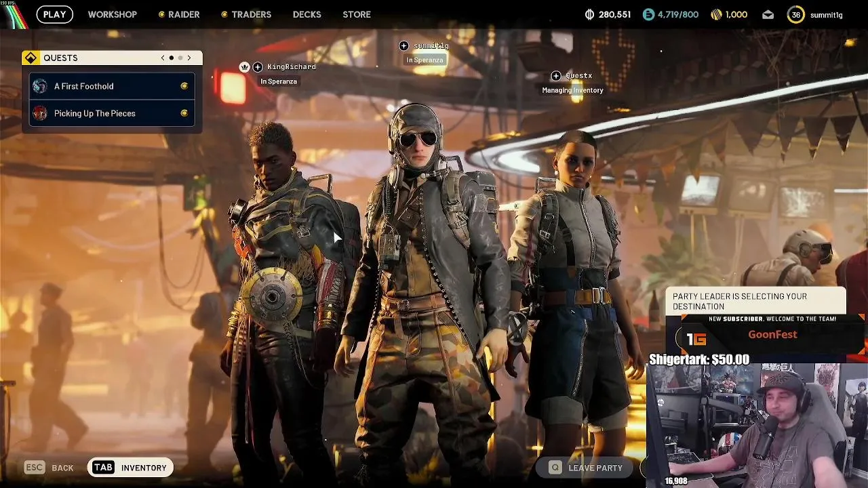Open the mail inbox envelope icon
Viewport: 868px width, 488px height.
tap(768, 14)
